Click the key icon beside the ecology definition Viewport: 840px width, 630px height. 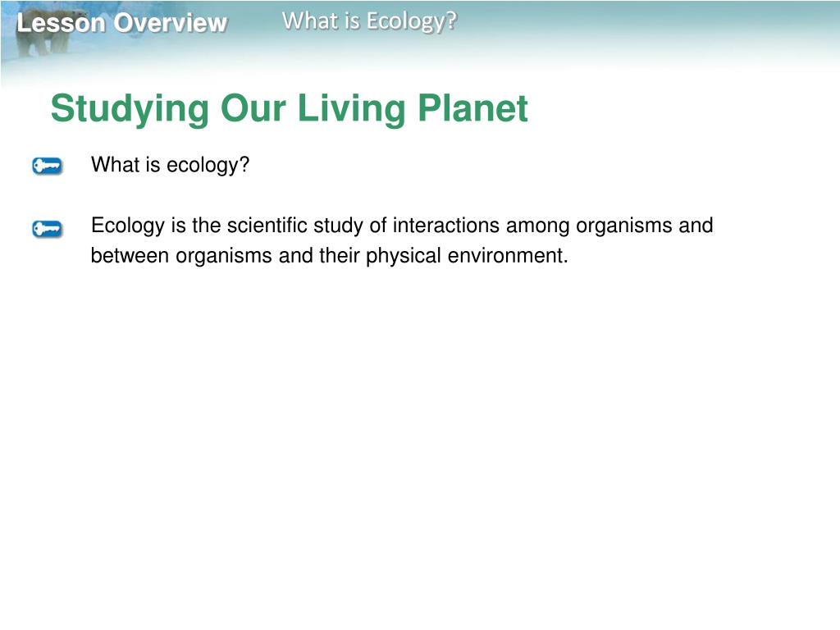[47, 230]
